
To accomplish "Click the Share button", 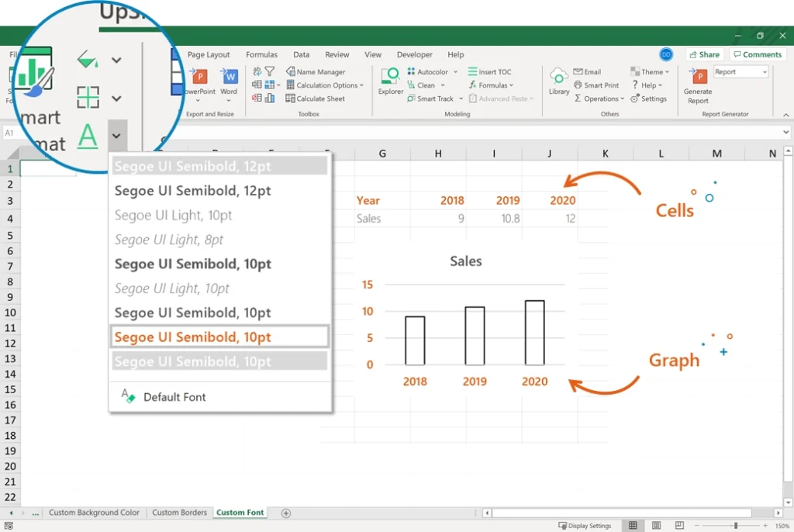I will pyautogui.click(x=704, y=54).
